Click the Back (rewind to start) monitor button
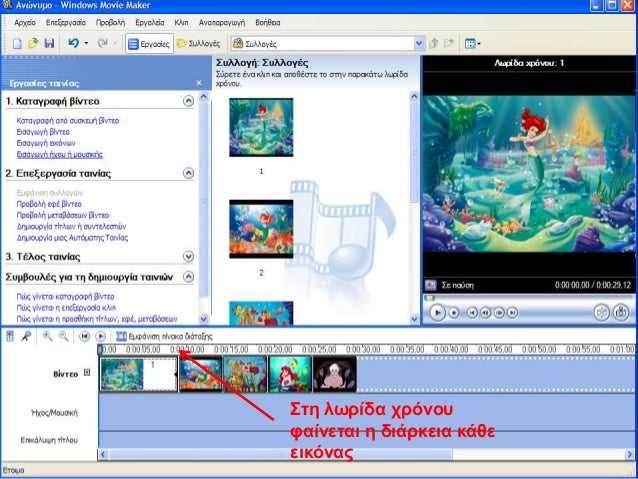Viewport: 638px width, 479px height. pyautogui.click(x=472, y=313)
